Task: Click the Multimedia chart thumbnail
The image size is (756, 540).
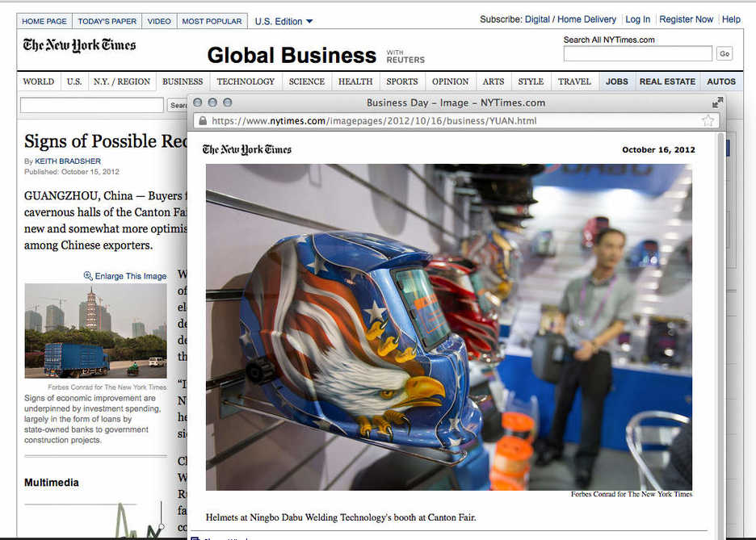Action: click(95, 519)
